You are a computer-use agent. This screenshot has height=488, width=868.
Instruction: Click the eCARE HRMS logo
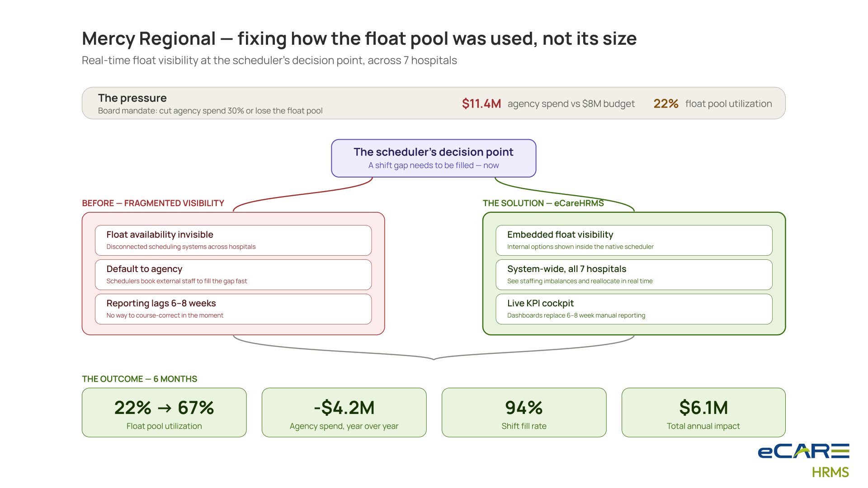(803, 461)
